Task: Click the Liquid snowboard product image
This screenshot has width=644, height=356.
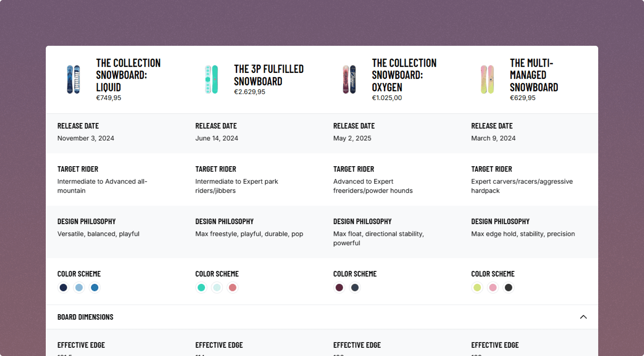Action: pyautogui.click(x=73, y=79)
